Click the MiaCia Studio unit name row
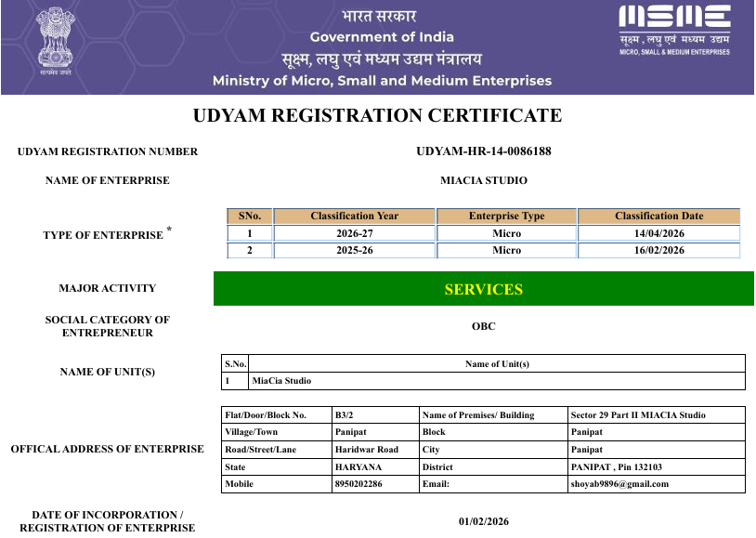Image resolution: width=756 pixels, height=538 pixels. 484,381
